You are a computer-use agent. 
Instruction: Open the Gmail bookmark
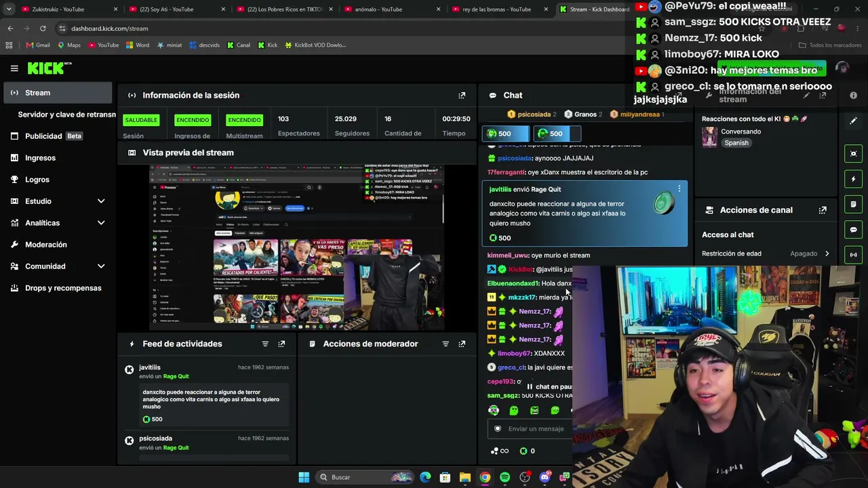point(38,45)
